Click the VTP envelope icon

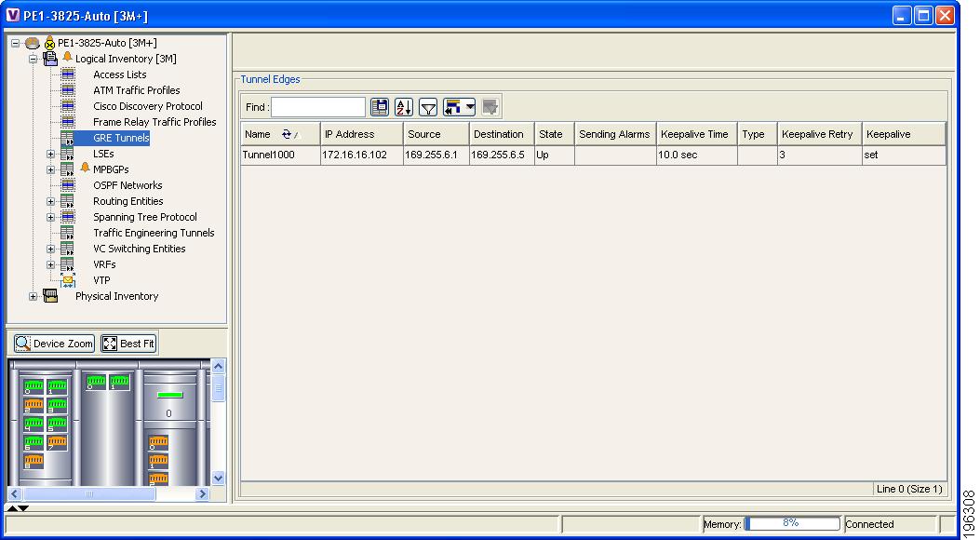68,280
